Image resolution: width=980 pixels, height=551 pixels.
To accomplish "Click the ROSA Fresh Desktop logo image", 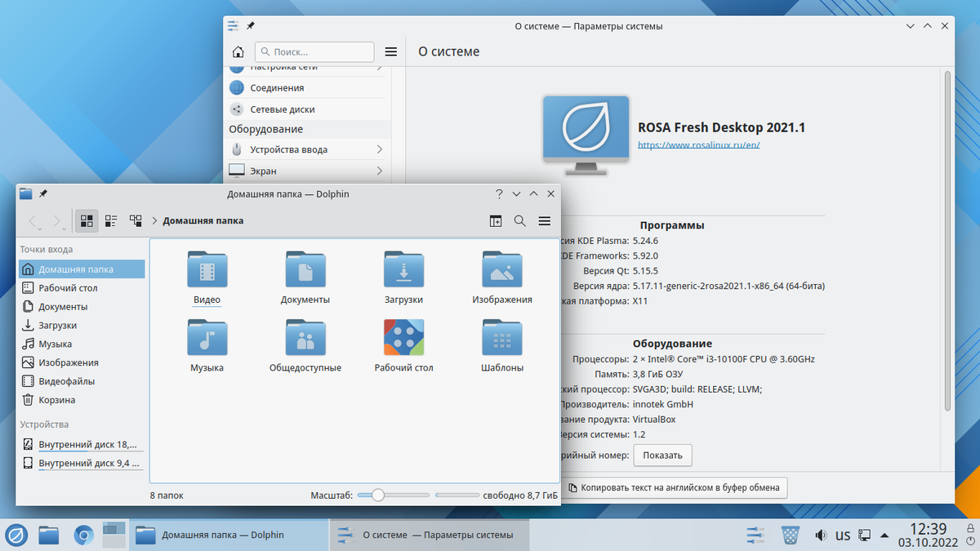I will click(x=586, y=135).
